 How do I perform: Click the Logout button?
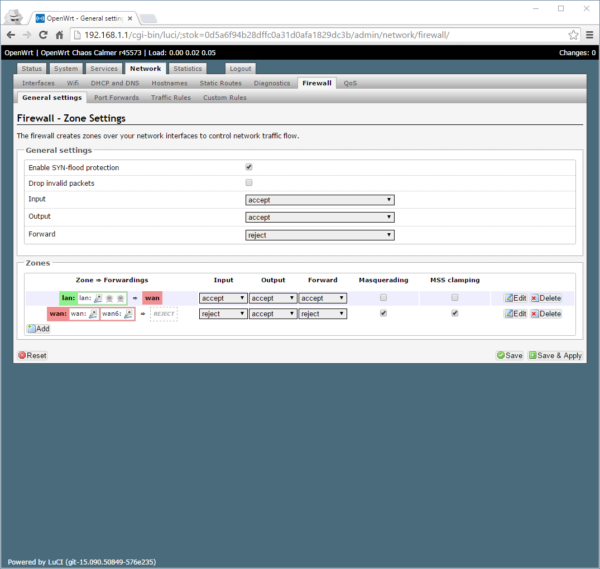[x=240, y=68]
